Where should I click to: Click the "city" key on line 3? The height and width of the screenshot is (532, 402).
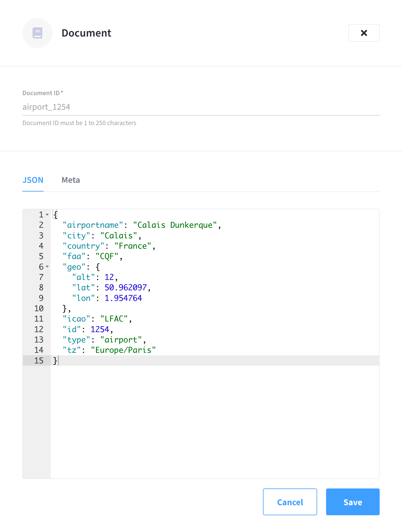click(x=76, y=236)
